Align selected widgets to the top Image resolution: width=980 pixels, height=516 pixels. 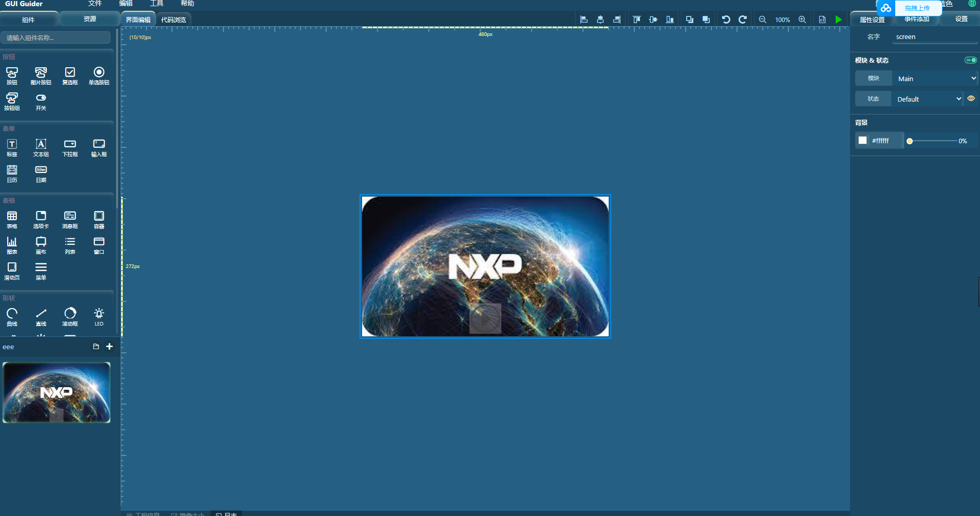point(637,20)
